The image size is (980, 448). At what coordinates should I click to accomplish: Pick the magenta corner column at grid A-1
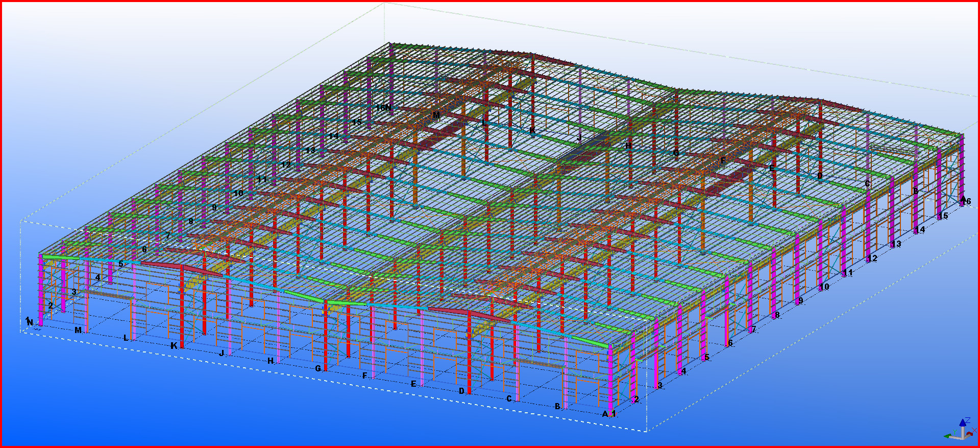coord(609,378)
